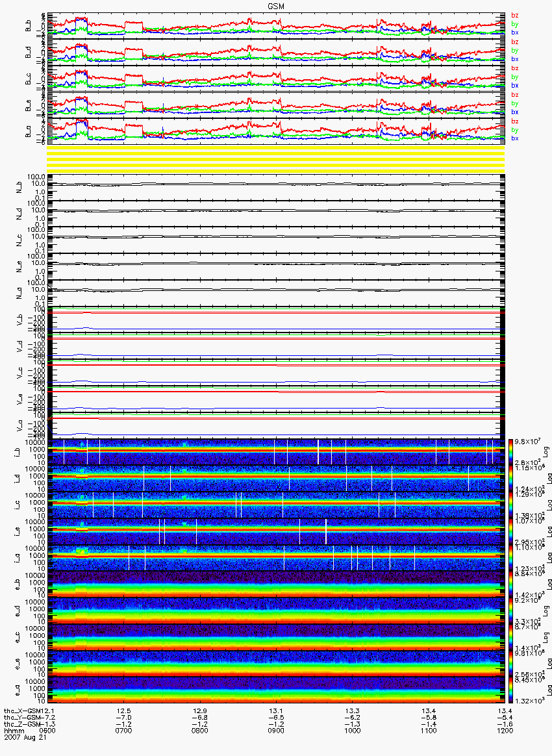The width and height of the screenshot is (552, 756).
Task: Click the "12.5" X-GSM position value
Action: (x=124, y=711)
